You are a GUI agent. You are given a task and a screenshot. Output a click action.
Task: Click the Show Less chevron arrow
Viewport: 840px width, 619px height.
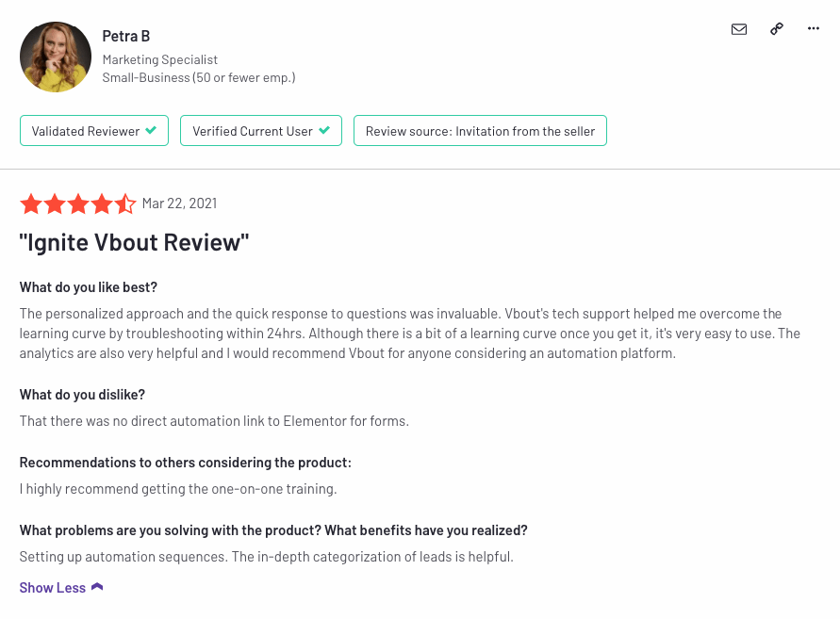coord(97,588)
